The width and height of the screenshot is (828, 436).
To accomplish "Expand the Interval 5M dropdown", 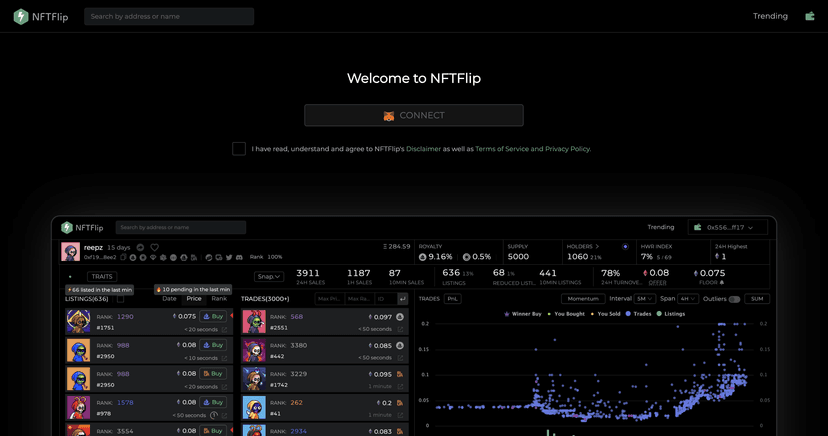I will point(645,299).
